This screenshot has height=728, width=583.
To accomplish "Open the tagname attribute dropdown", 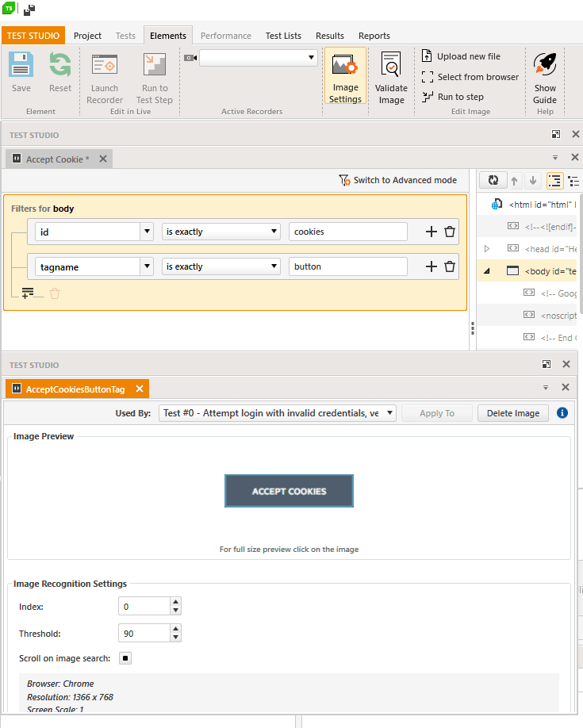I will click(147, 266).
